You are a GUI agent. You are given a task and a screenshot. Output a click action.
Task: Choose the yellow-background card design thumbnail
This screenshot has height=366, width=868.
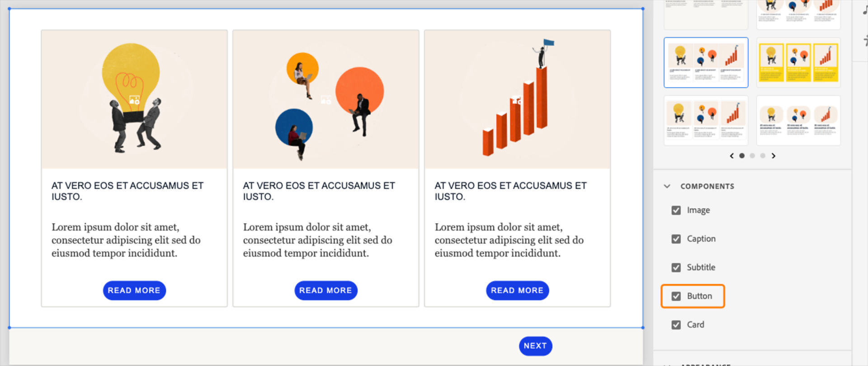[x=798, y=62]
